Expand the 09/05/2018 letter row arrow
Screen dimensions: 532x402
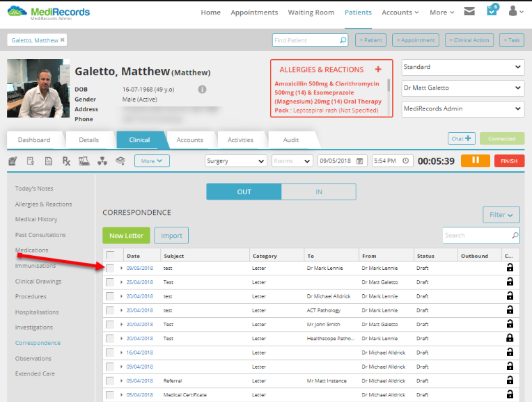pos(121,268)
